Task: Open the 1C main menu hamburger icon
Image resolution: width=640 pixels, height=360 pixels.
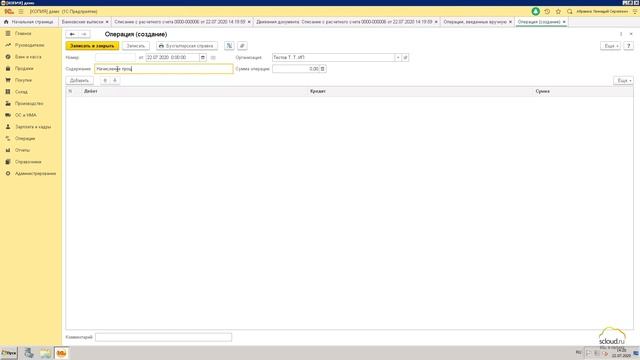Action: click(21, 11)
